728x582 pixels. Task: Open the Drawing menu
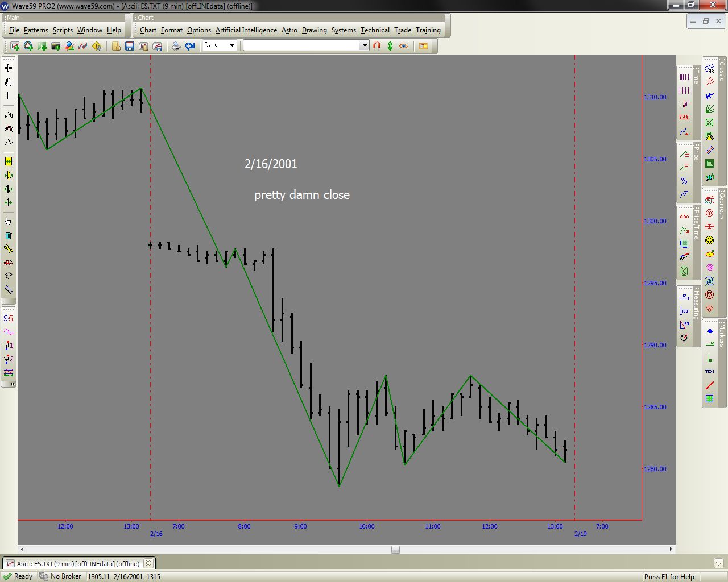click(x=315, y=30)
